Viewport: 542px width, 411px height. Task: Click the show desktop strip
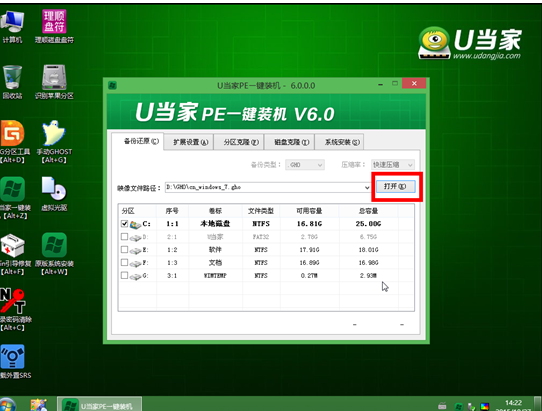click(x=538, y=404)
